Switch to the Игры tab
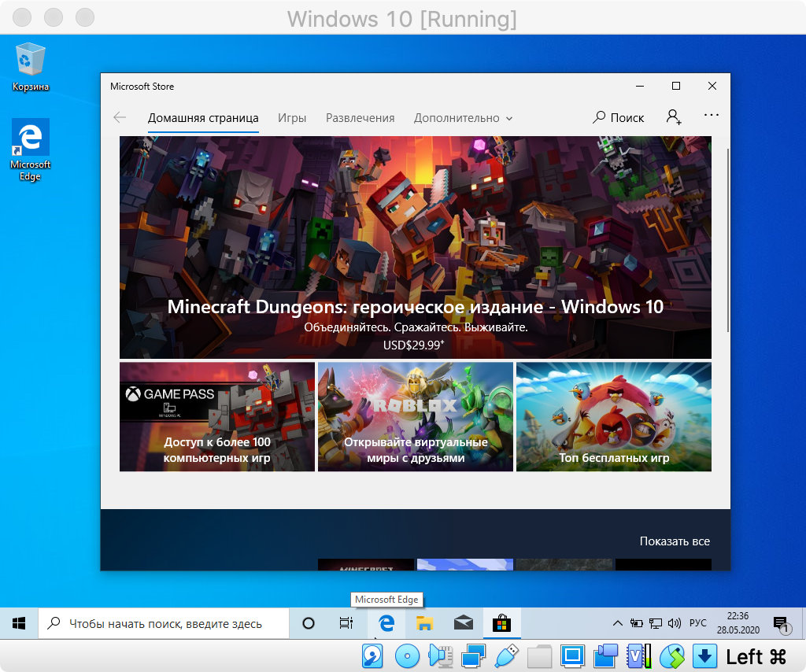Image resolution: width=806 pixels, height=672 pixels. pos(292,117)
